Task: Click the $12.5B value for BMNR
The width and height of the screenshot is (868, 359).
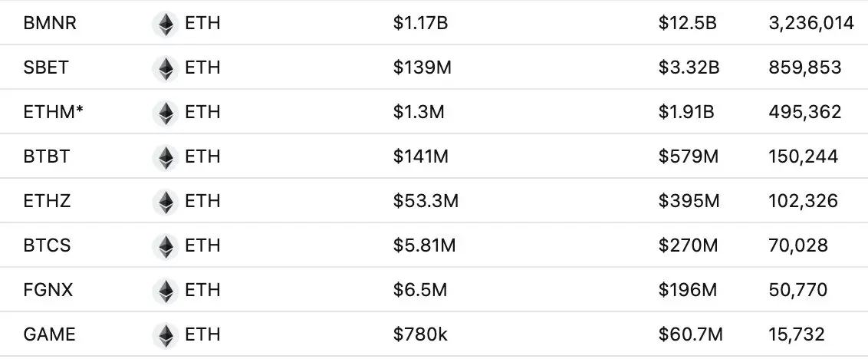Action: (x=687, y=24)
